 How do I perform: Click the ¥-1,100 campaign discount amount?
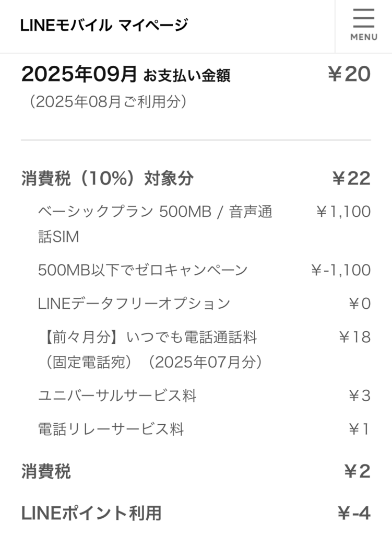(x=340, y=270)
